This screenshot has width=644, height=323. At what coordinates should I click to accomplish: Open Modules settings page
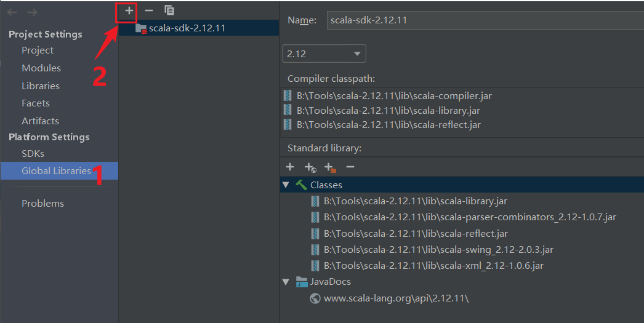41,68
